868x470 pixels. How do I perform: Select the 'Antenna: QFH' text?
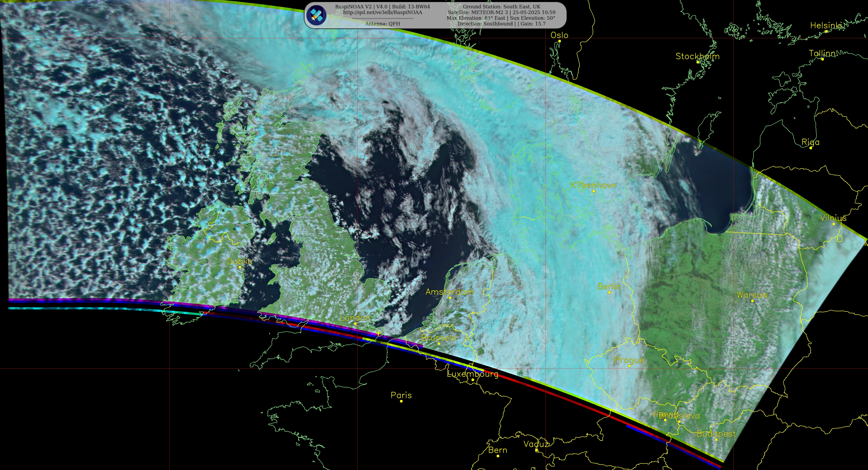click(382, 24)
